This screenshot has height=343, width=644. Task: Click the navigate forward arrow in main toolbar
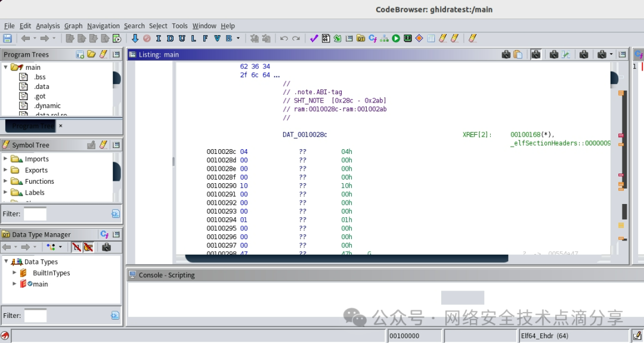(44, 39)
